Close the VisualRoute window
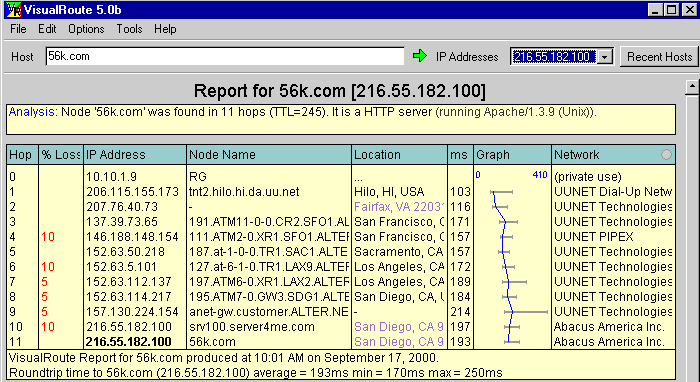 (x=689, y=10)
